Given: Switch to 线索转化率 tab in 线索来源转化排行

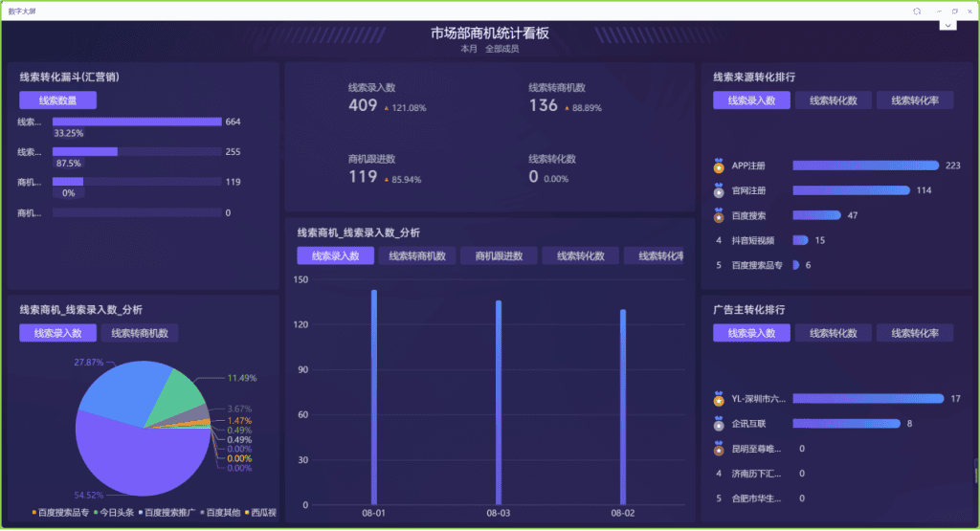Looking at the screenshot, I should (914, 100).
